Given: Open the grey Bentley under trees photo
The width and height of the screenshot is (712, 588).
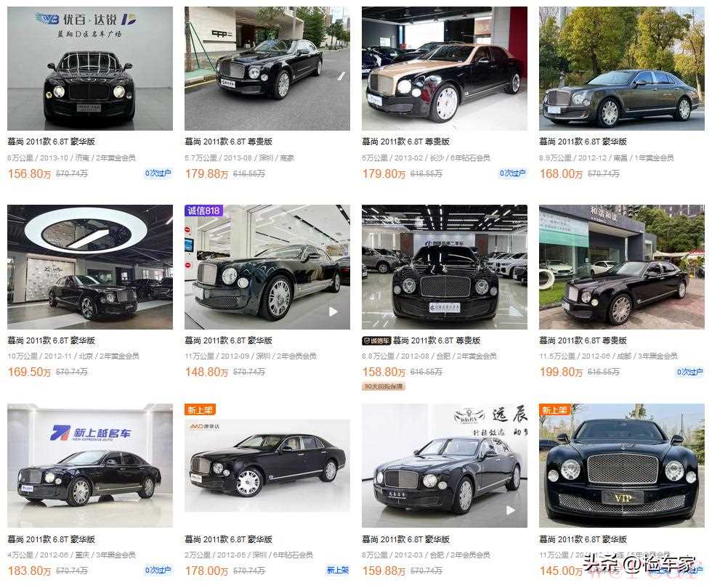Looking at the screenshot, I should (622, 68).
